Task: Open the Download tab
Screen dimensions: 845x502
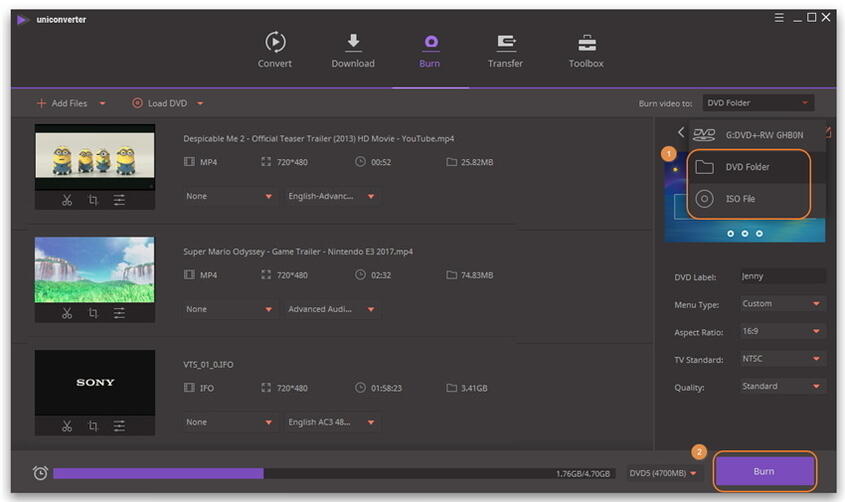Action: click(353, 50)
